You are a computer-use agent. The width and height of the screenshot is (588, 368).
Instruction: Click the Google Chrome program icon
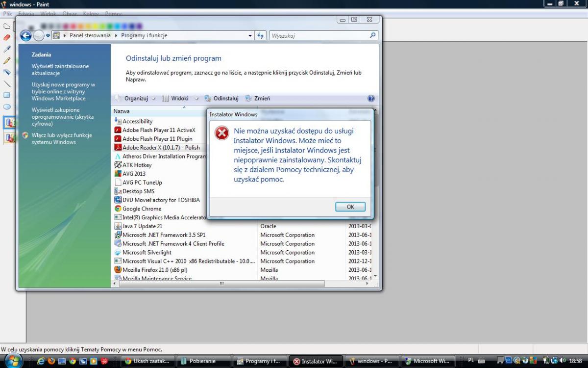pos(118,209)
